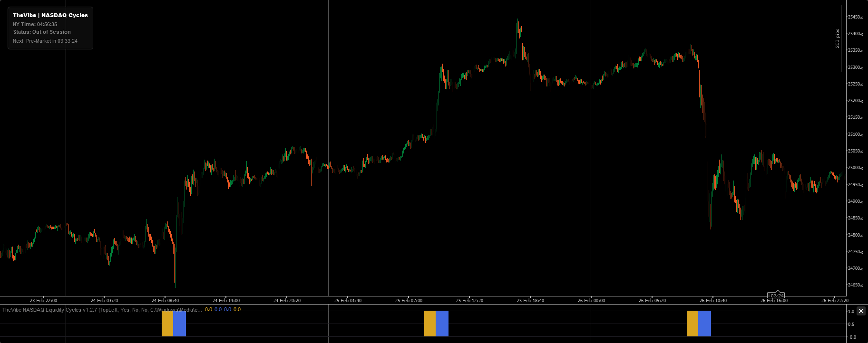
Task: Click the 24800.0 price axis label
Action: point(855,235)
